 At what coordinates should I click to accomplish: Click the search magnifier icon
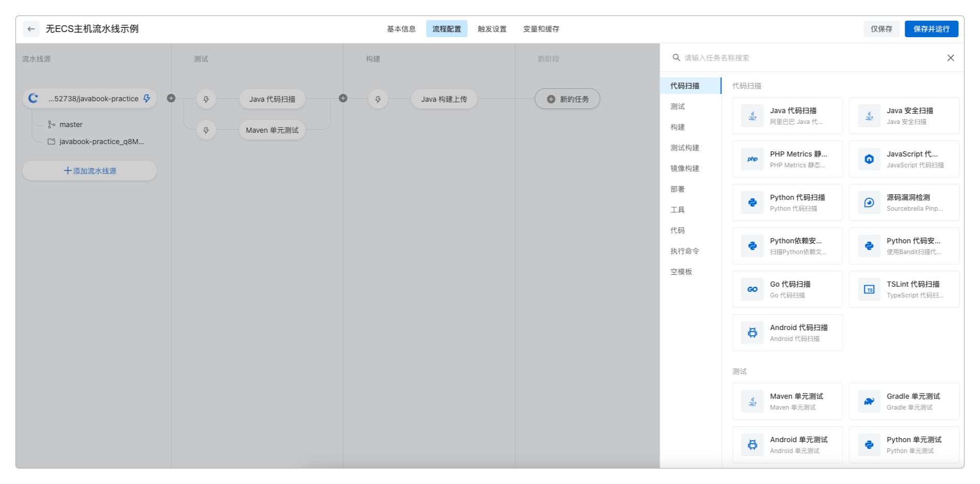676,57
